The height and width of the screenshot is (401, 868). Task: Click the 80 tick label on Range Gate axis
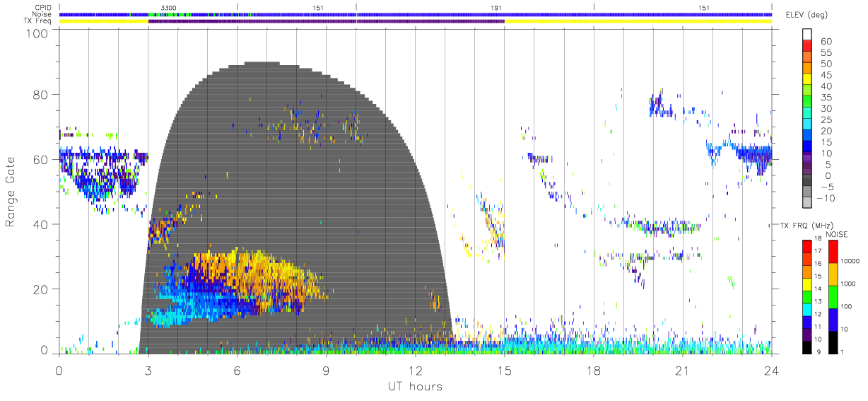pos(40,95)
